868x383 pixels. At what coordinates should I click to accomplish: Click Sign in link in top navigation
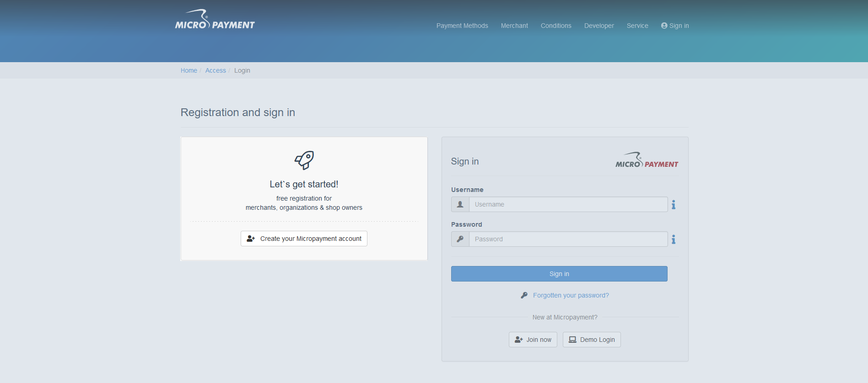(675, 26)
